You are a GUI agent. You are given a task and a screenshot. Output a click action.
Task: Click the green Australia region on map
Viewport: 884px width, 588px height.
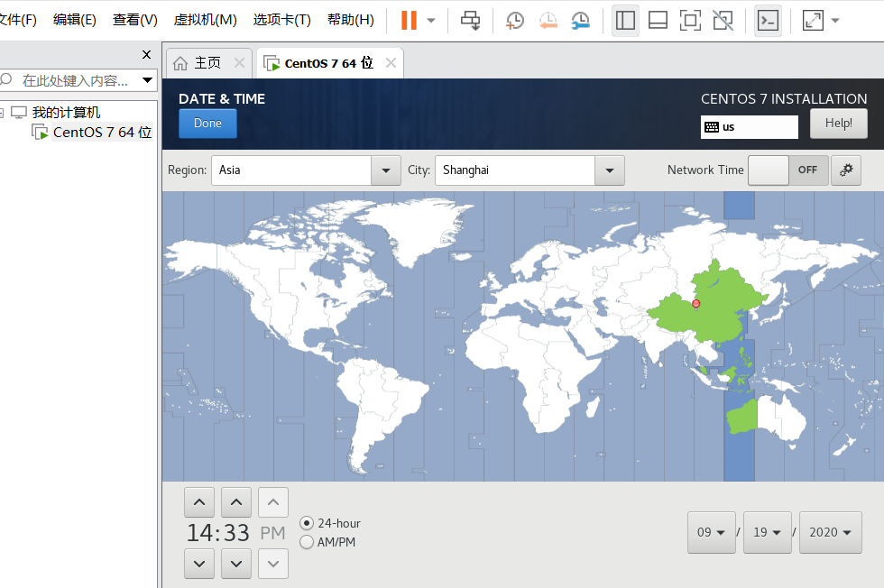click(741, 418)
